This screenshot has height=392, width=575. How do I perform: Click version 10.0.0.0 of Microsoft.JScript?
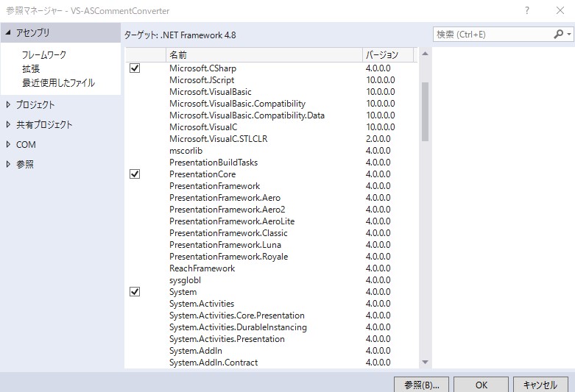(381, 80)
